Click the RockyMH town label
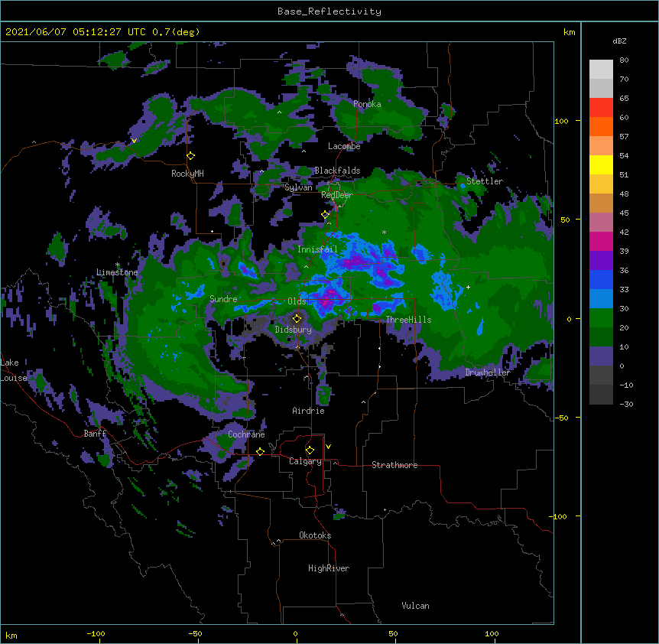Screen dimensions: 659x644 187,174
